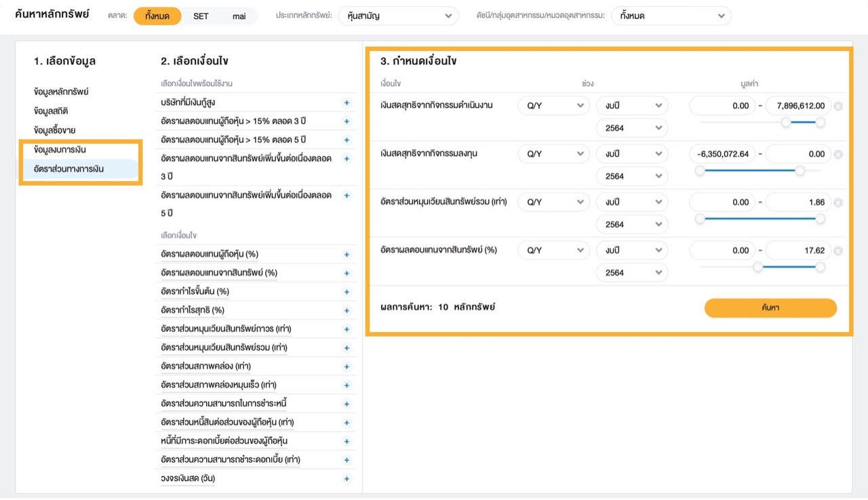868x500 pixels.
Task: Add วงจรเงินสด (วัน) with plus icon
Action: coord(347,479)
